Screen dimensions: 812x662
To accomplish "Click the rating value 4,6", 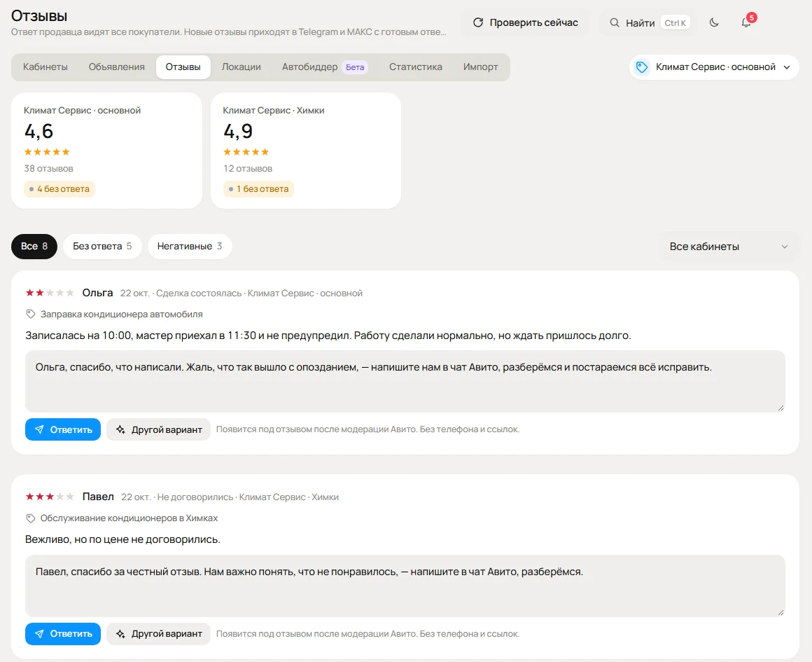I will pyautogui.click(x=38, y=131).
